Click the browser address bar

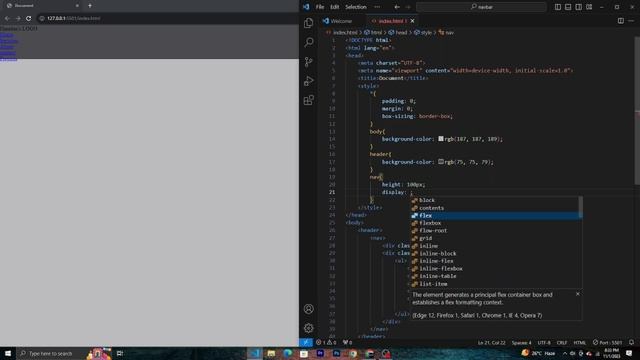click(x=167, y=18)
